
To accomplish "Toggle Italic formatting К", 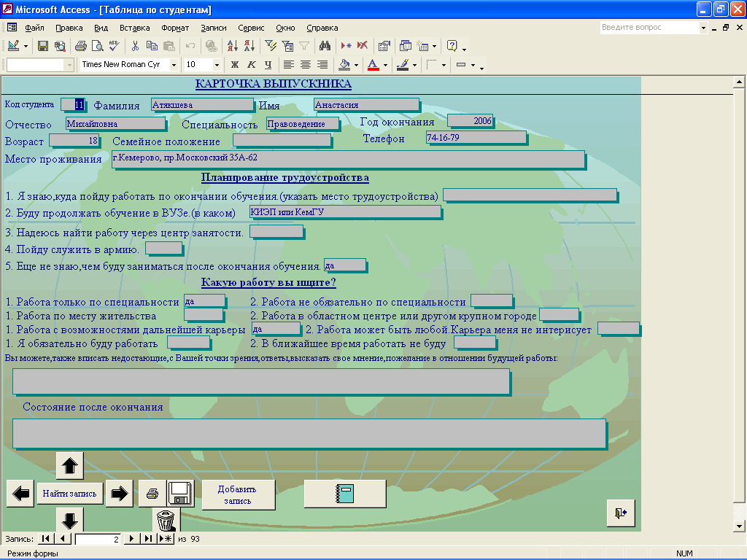I will [x=252, y=65].
